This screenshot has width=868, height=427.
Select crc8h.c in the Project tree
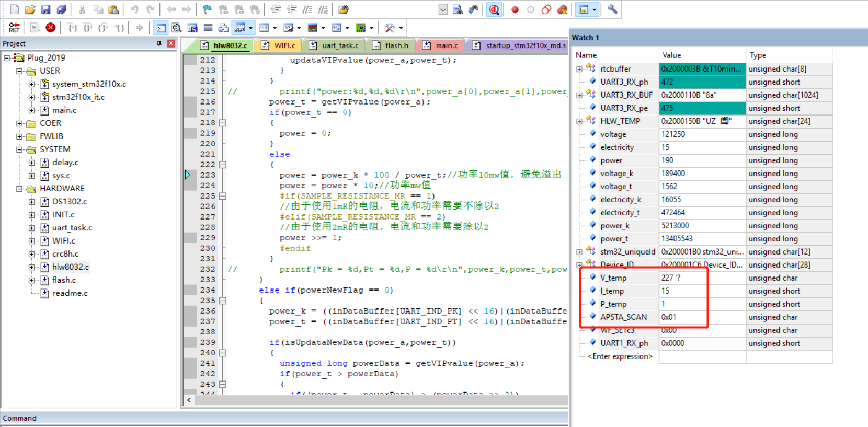(x=65, y=254)
